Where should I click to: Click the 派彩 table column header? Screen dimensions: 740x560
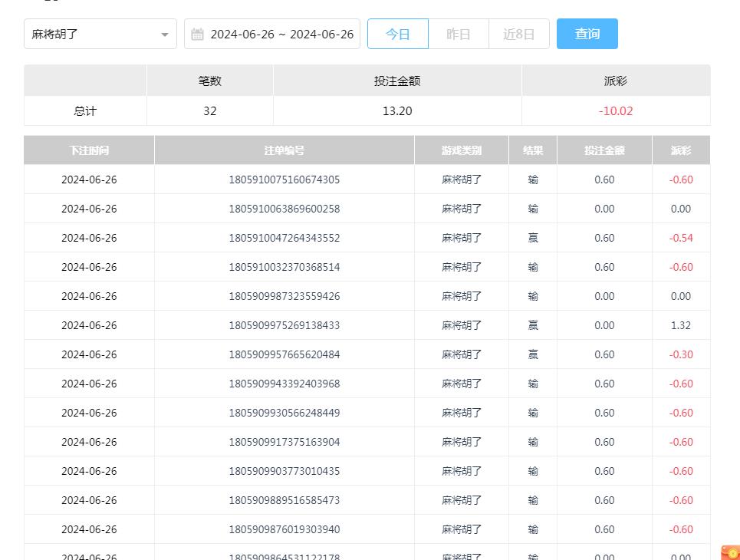coord(680,150)
